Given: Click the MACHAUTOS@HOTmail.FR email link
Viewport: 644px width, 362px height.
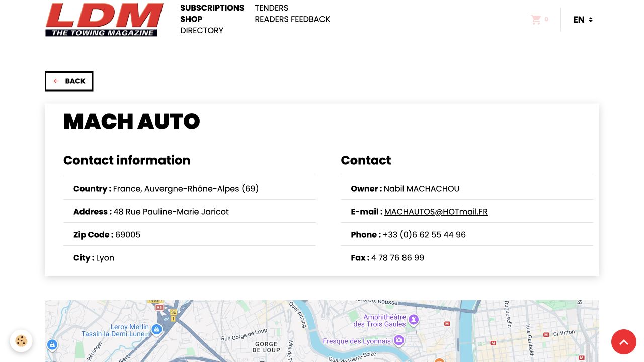Looking at the screenshot, I should click(436, 212).
